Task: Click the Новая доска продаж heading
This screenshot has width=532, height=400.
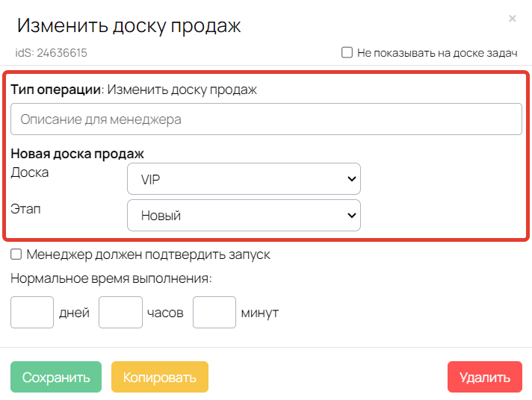Action: [x=78, y=154]
